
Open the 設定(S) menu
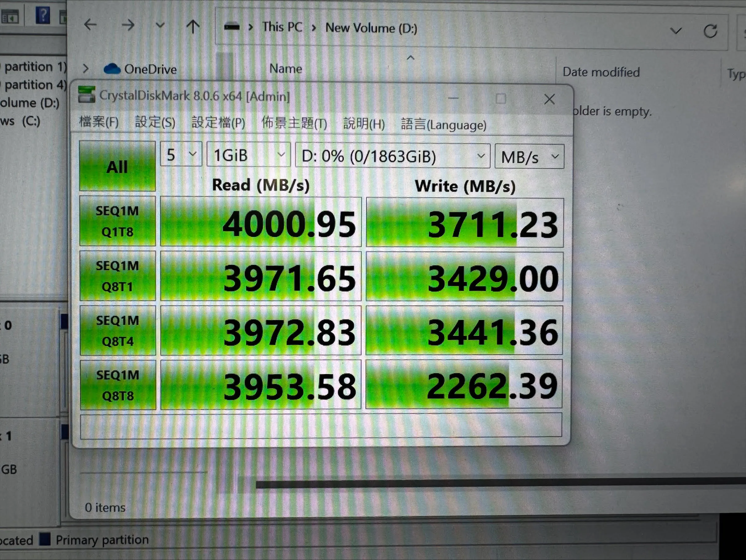(155, 122)
